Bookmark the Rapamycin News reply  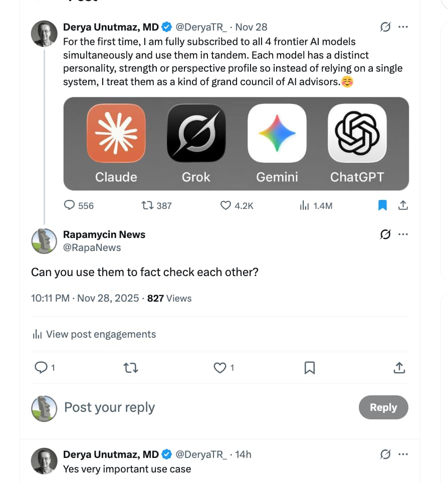pos(310,368)
